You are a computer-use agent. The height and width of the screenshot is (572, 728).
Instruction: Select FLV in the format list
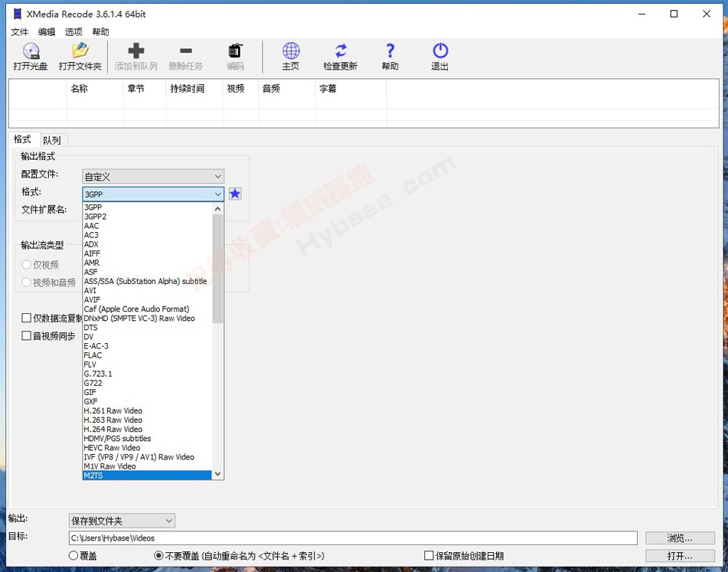point(147,365)
